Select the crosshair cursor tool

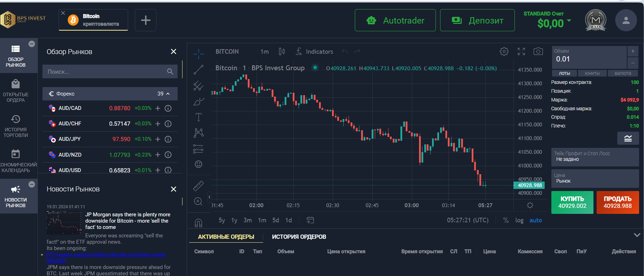coord(199,54)
